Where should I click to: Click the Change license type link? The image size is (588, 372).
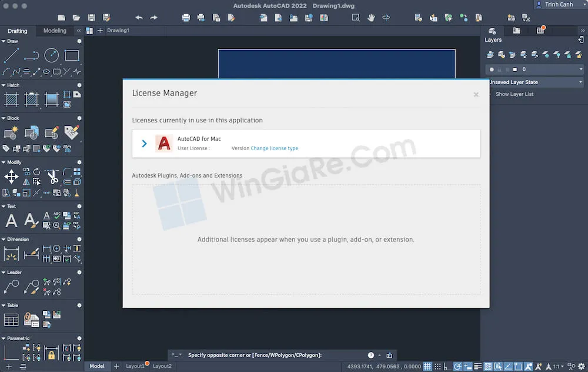click(275, 148)
